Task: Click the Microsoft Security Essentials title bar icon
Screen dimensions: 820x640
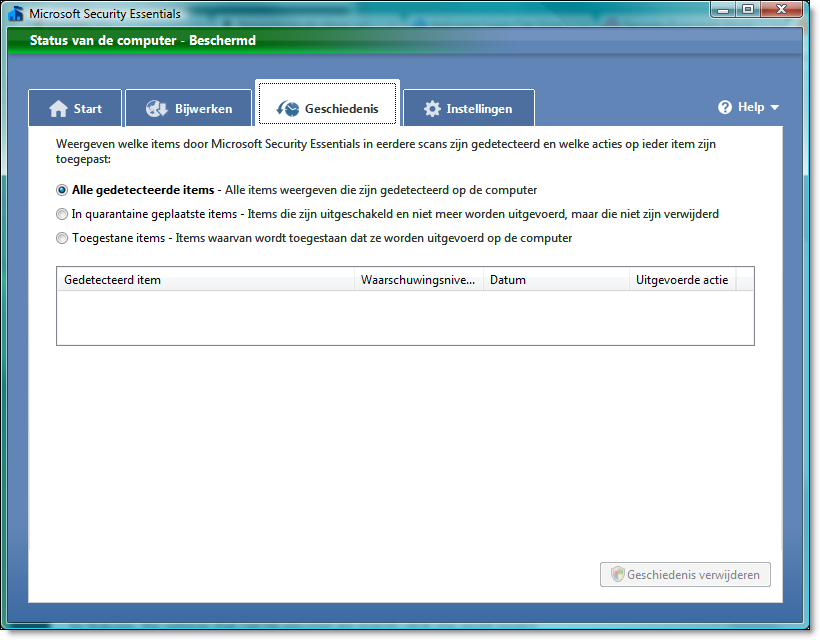Action: coord(16,13)
